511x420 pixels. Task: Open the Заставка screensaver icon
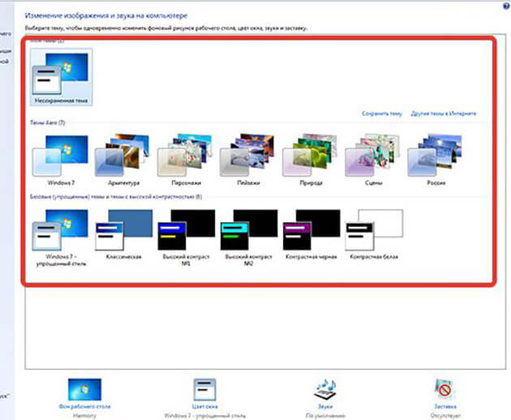pyautogui.click(x=444, y=389)
